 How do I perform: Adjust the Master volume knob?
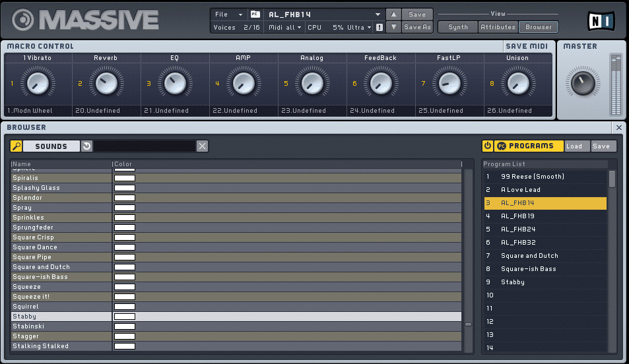(x=583, y=83)
